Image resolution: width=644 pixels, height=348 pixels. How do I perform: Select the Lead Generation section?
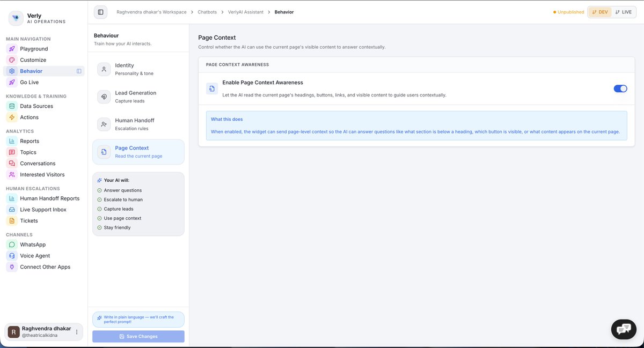pyautogui.click(x=138, y=97)
